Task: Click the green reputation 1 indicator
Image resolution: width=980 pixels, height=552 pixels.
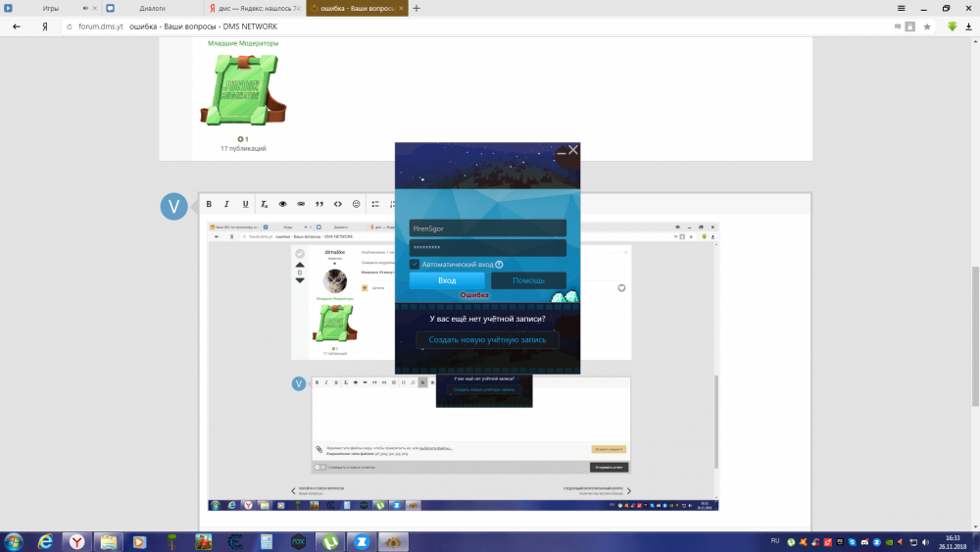Action: [x=243, y=139]
